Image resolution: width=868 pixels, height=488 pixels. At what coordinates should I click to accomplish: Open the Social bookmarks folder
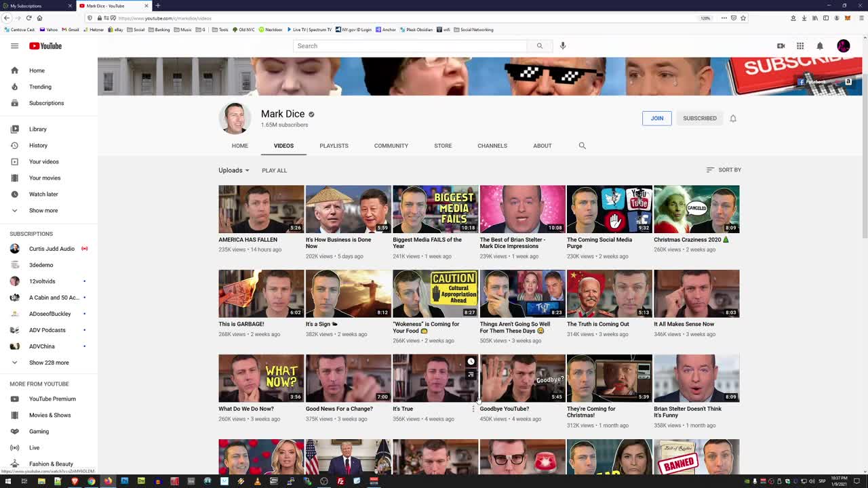coord(136,30)
